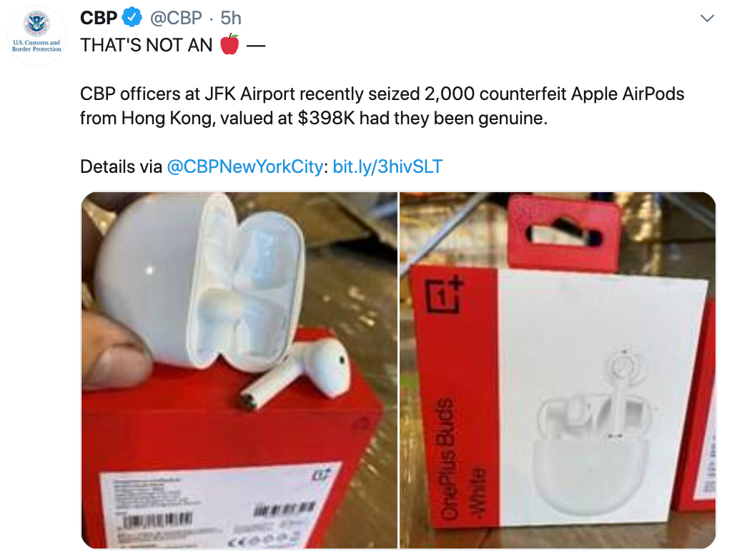This screenshot has width=732, height=560.
Task: Click the THAT'S NOT AN headline text
Action: tap(146, 45)
